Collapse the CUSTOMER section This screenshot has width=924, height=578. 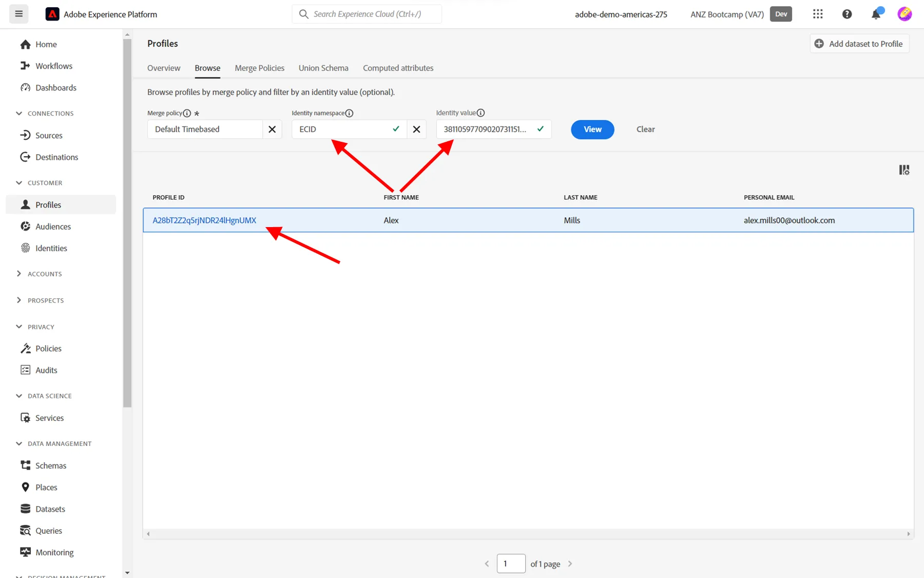pyautogui.click(x=39, y=183)
